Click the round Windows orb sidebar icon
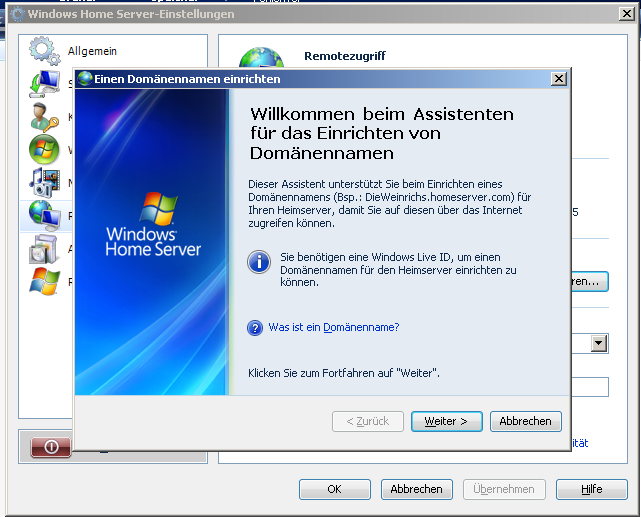This screenshot has height=517, width=641. [43, 149]
